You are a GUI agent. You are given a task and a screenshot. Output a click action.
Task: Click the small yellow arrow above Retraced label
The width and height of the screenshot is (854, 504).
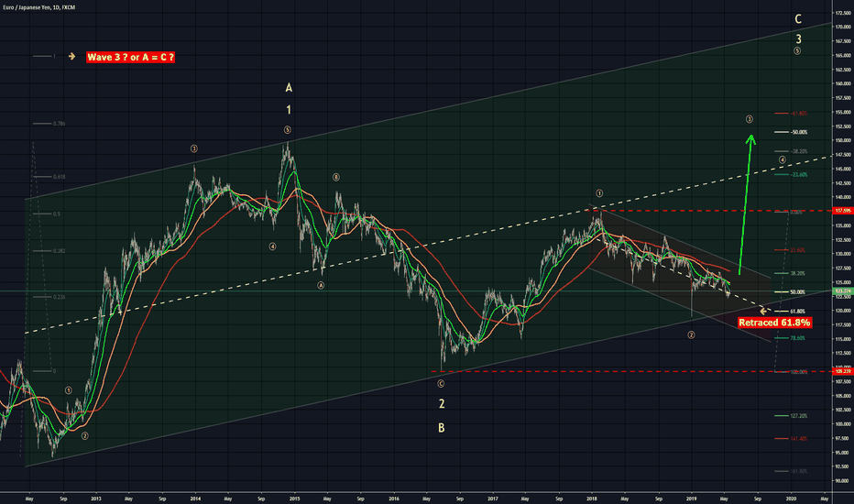[x=763, y=312]
